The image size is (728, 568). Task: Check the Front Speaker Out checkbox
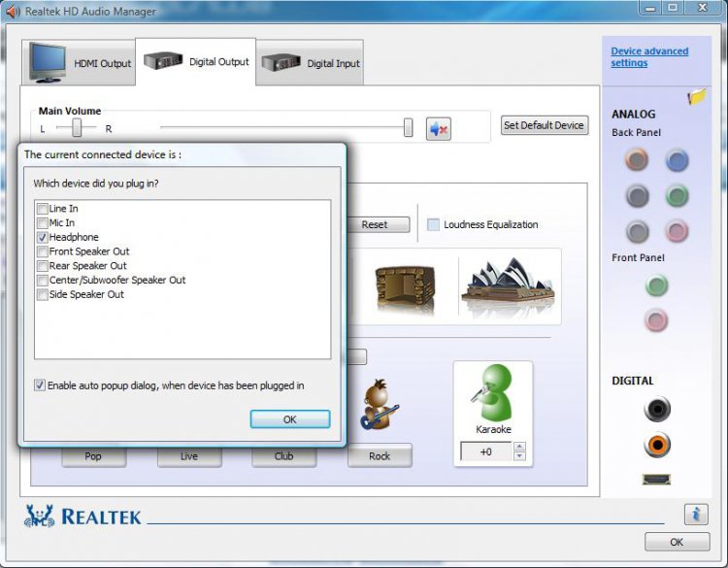(43, 251)
